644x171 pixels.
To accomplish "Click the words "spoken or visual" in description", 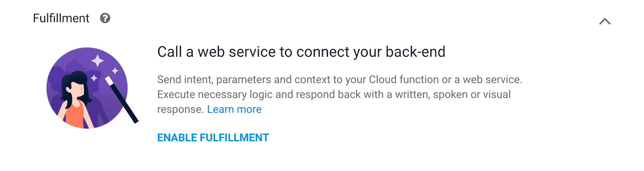I will (472, 95).
